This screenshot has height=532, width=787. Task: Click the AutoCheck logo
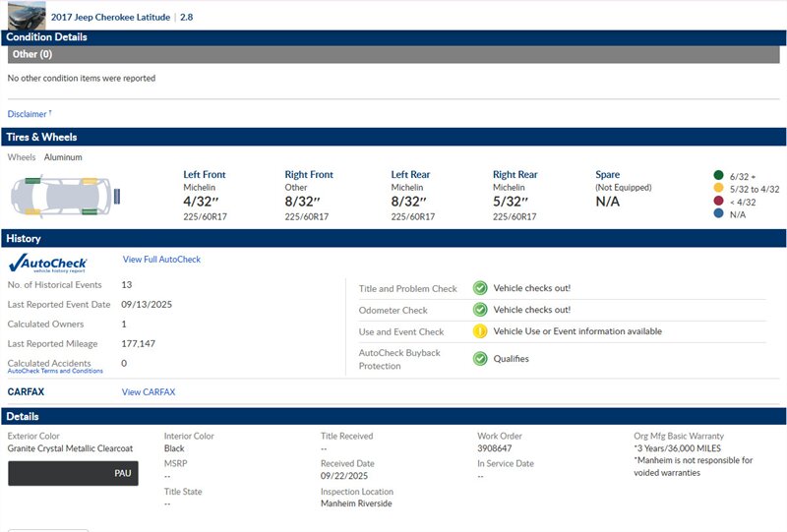47,263
